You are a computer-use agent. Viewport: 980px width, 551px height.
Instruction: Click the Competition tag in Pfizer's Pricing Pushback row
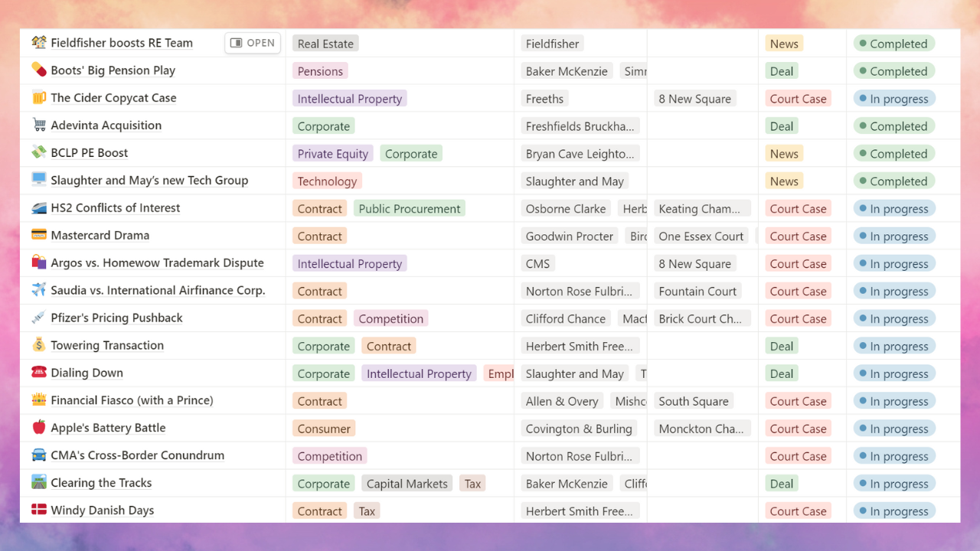point(390,319)
